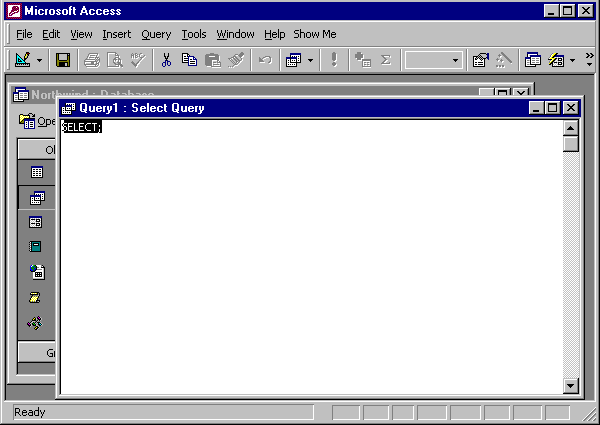Open the Properties toolbar icon
600x425 pixels.
tap(481, 60)
